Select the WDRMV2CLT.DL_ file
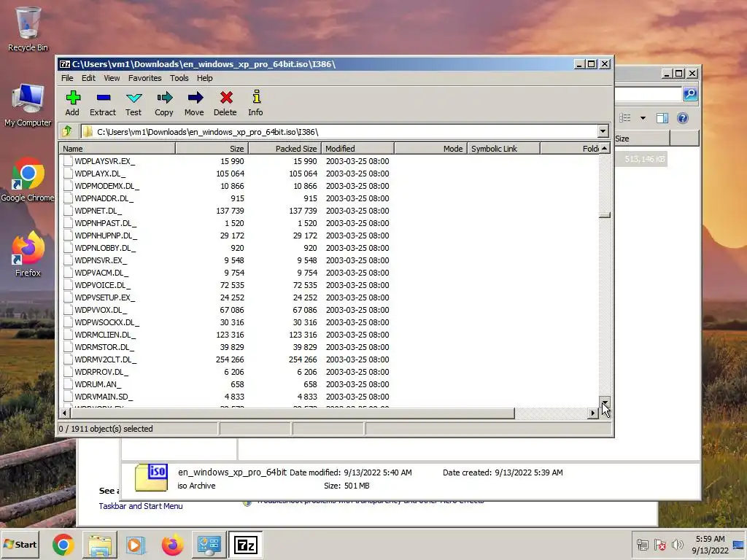 (105, 359)
